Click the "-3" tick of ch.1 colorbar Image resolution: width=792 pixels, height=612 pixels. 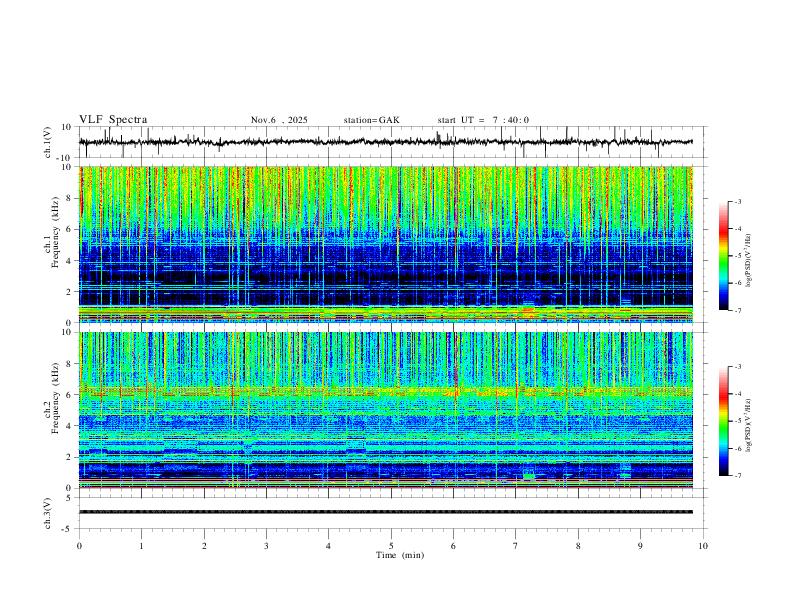click(x=738, y=201)
